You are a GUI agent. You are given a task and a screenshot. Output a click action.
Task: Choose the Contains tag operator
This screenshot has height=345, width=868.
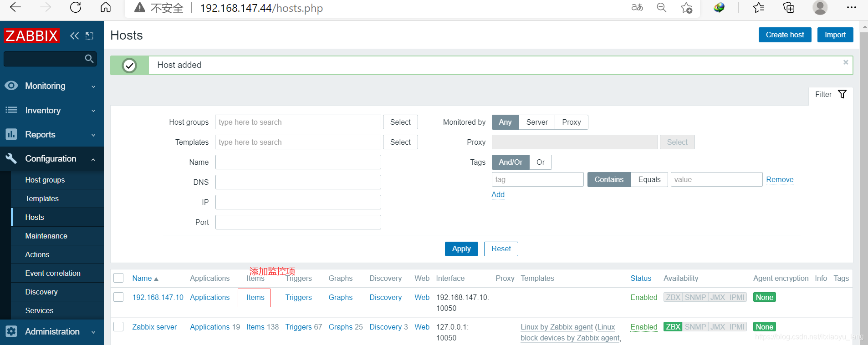click(x=609, y=179)
